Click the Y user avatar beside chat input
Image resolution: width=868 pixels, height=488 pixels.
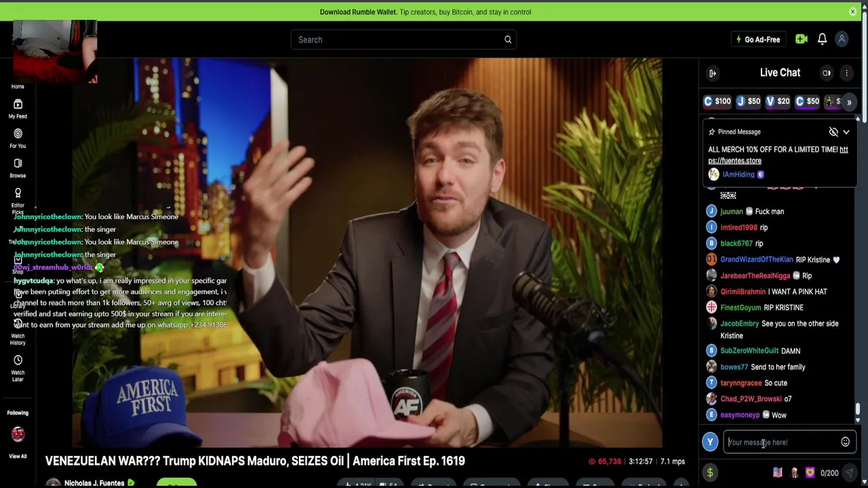click(x=710, y=442)
